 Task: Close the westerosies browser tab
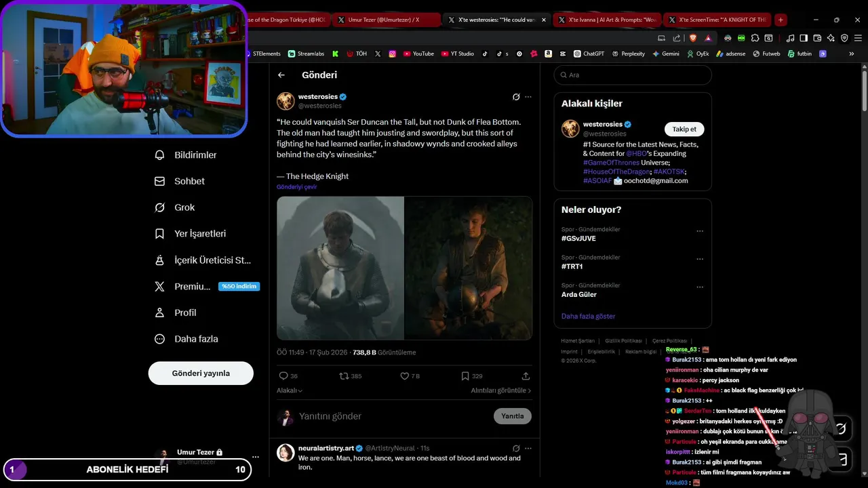tap(543, 20)
